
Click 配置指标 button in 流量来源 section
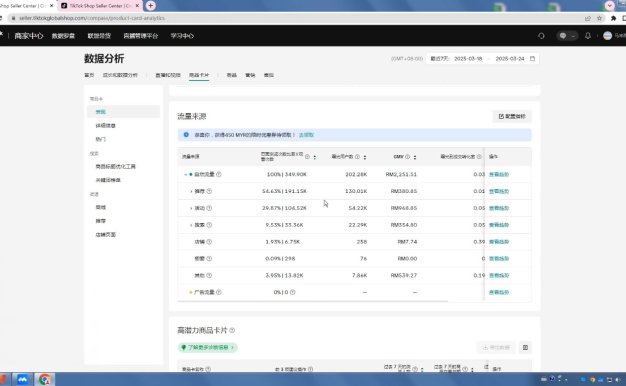click(512, 116)
